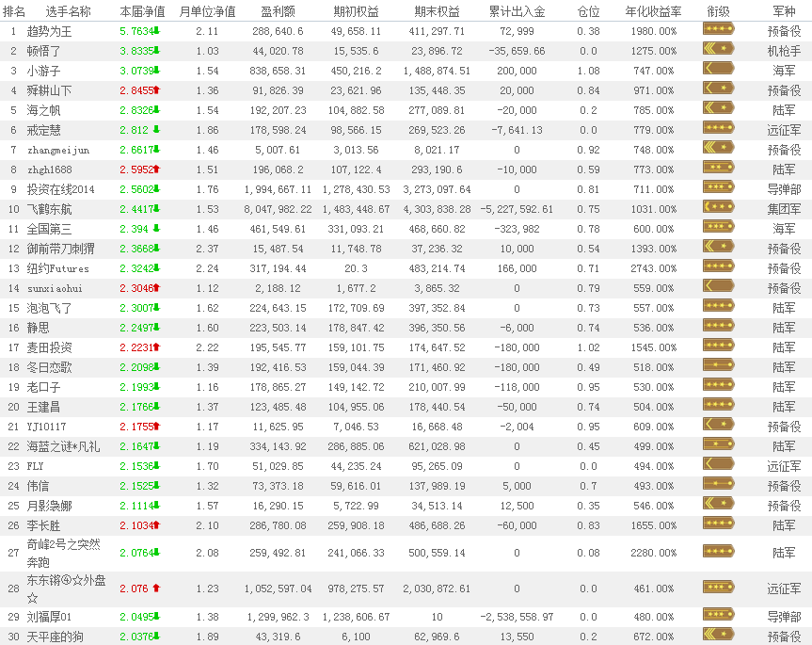Open player 纽约Futures
812x645 pixels.
[x=58, y=269]
